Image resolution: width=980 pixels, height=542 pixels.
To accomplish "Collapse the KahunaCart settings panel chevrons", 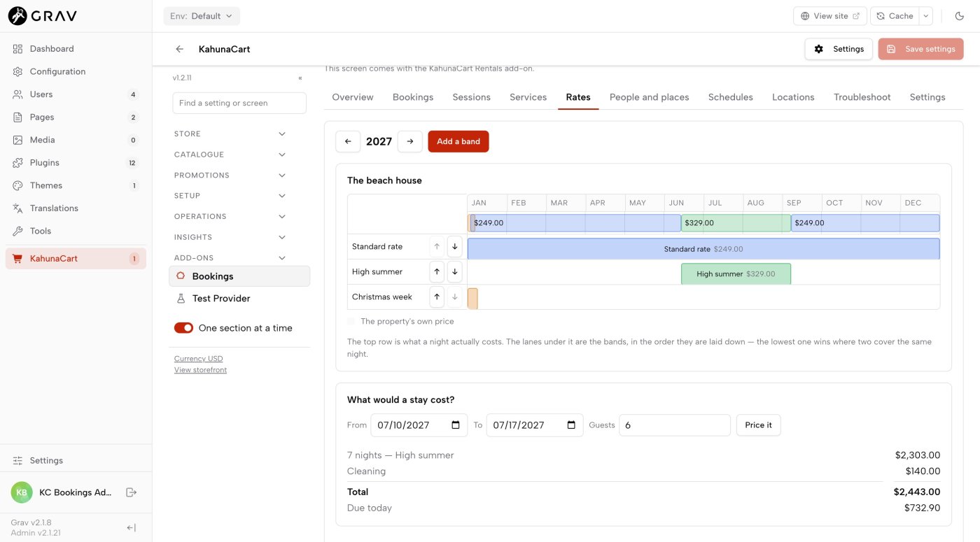I will (300, 78).
